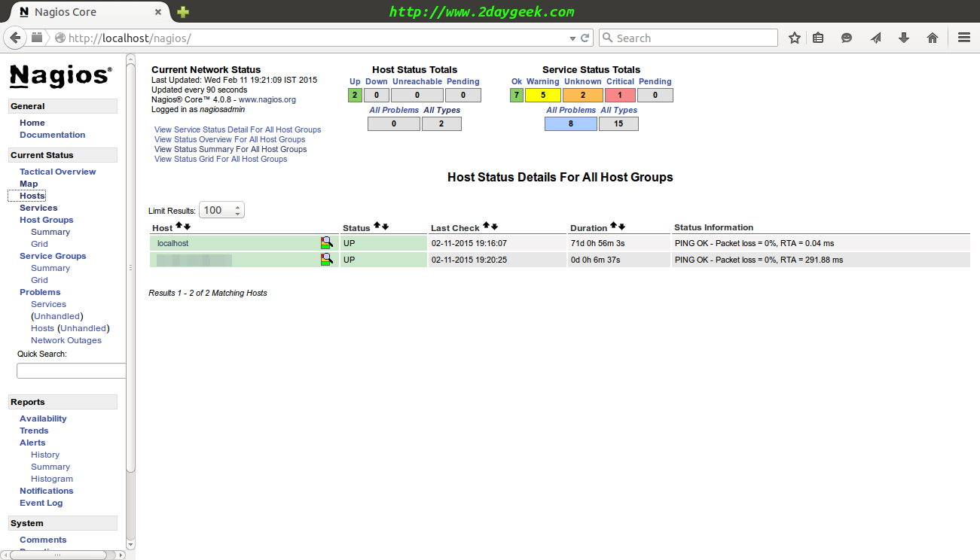980x560 pixels.
Task: Click the Host Status Totals Down header
Action: tap(377, 81)
